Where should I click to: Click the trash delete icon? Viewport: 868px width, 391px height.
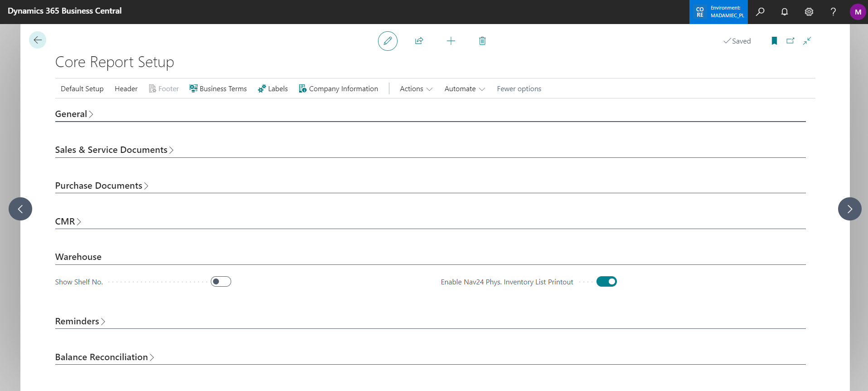[482, 41]
